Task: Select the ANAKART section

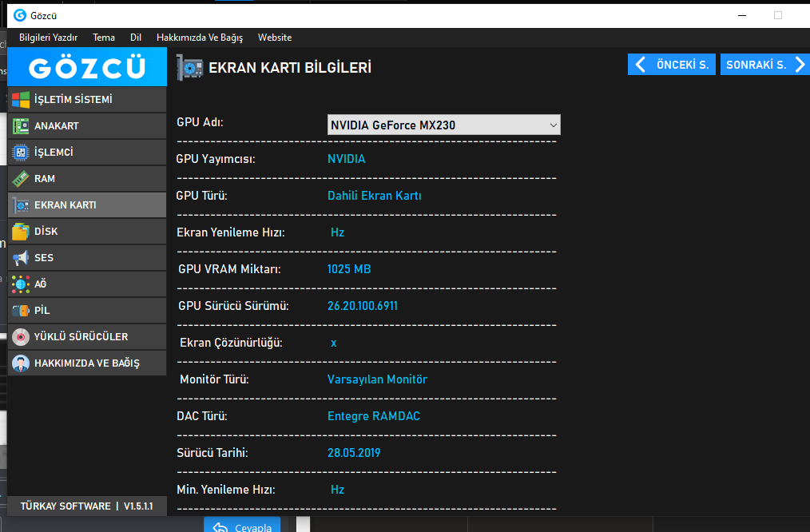Action: pyautogui.click(x=87, y=126)
